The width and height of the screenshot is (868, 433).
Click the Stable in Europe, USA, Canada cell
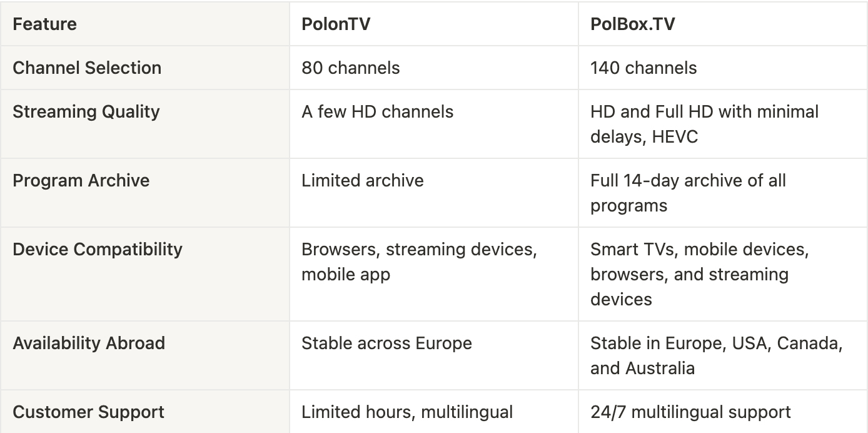click(723, 355)
